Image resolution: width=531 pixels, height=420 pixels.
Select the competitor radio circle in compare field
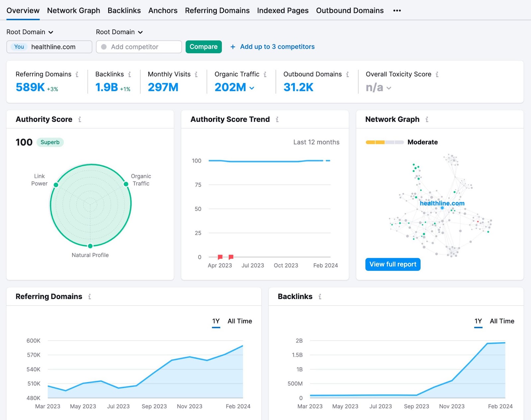pyautogui.click(x=104, y=47)
